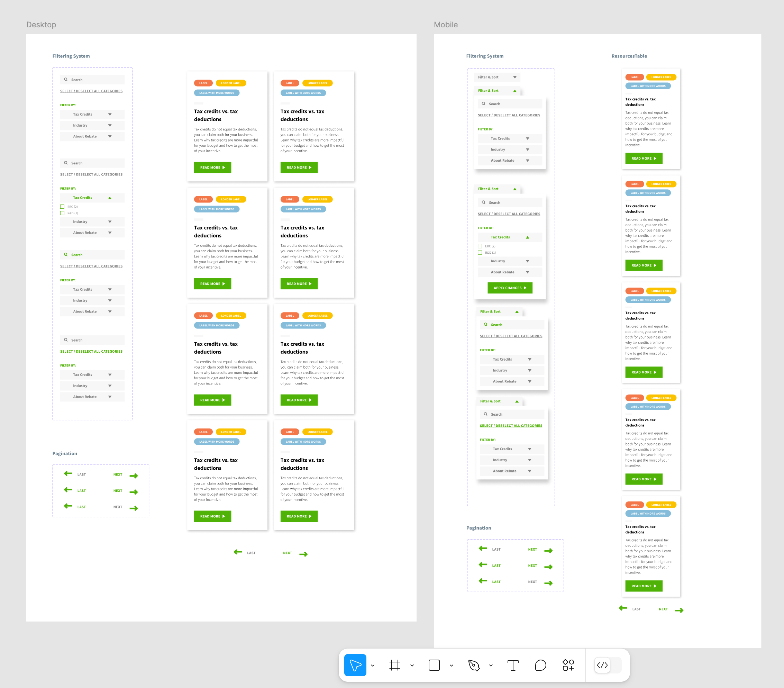Click the collapsed 'Filter & Sort' mobile header
The image size is (784, 688).
tap(497, 77)
